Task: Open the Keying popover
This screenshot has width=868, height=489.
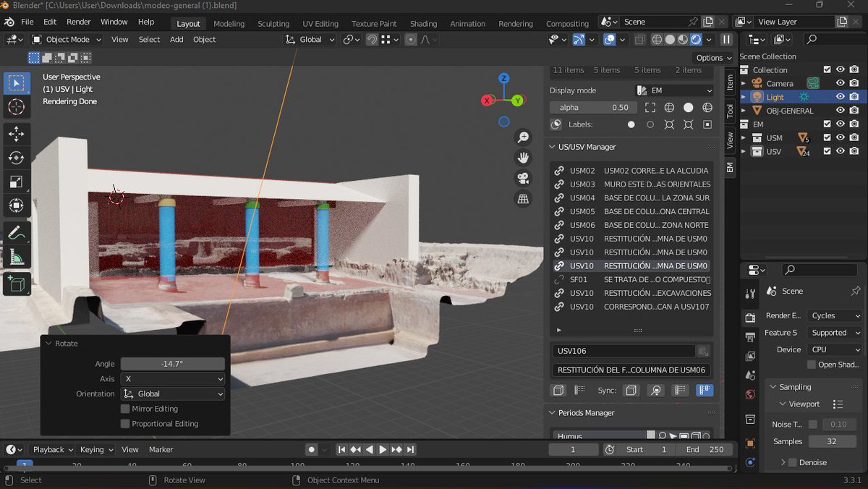Action: [x=96, y=449]
